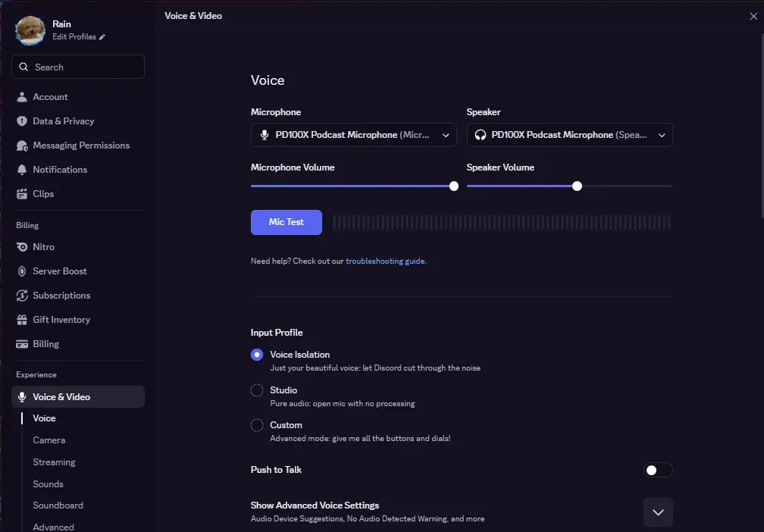Click the Push to Talk label
Image resolution: width=764 pixels, height=532 pixels.
pos(276,470)
